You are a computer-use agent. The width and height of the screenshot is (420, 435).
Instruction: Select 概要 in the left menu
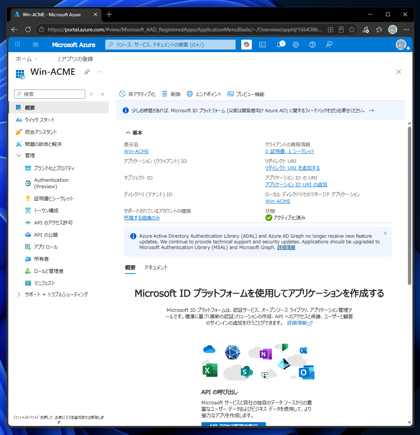(59, 107)
